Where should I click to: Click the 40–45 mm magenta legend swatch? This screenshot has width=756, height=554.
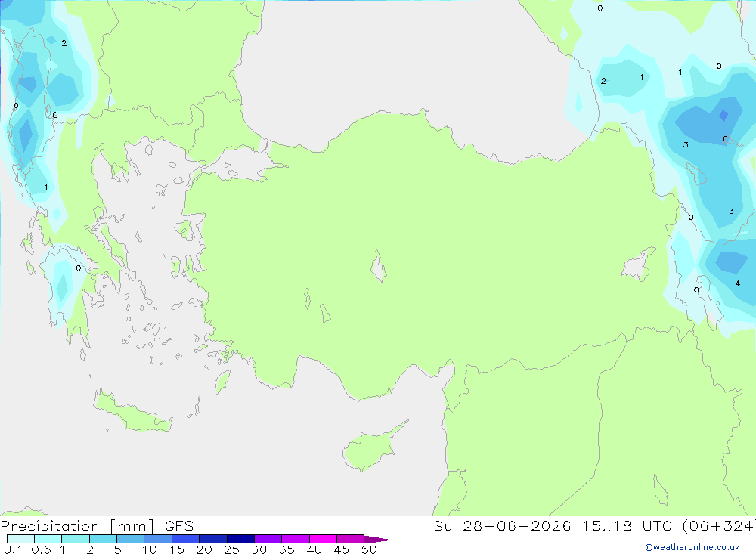click(x=323, y=539)
